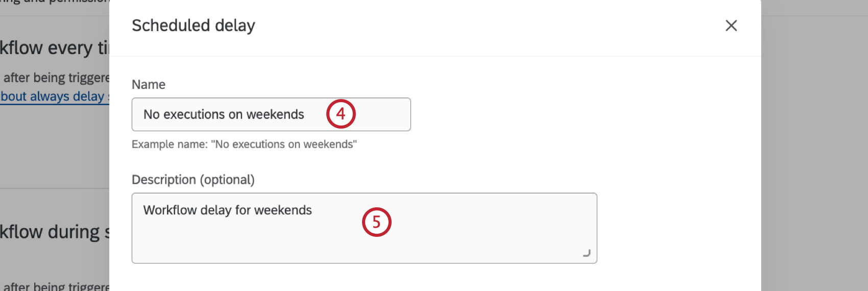Click the "Example name" helper text

tap(244, 144)
